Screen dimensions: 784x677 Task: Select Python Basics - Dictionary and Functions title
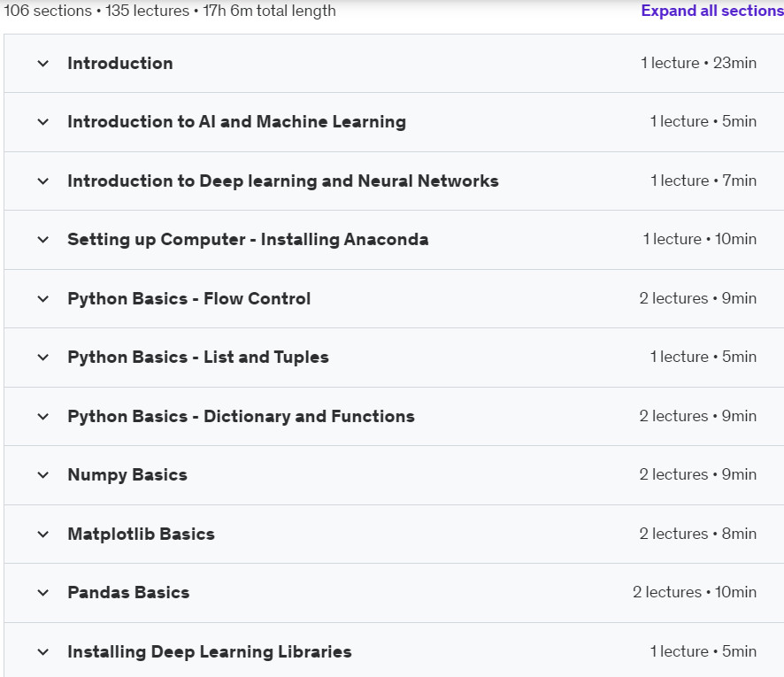(241, 417)
